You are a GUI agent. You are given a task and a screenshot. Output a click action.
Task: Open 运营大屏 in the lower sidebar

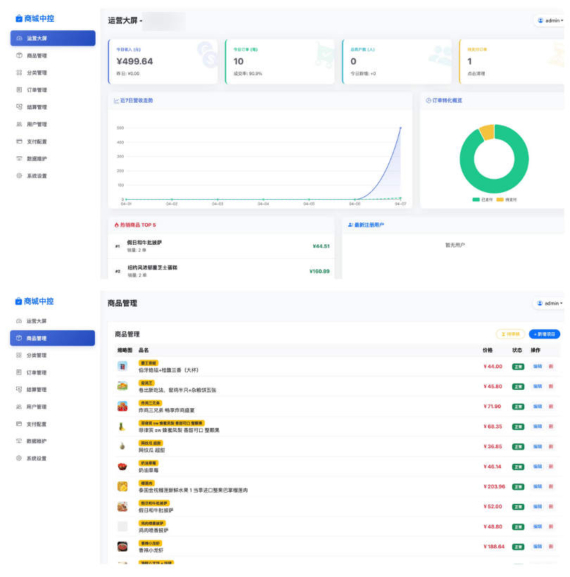tap(52, 321)
